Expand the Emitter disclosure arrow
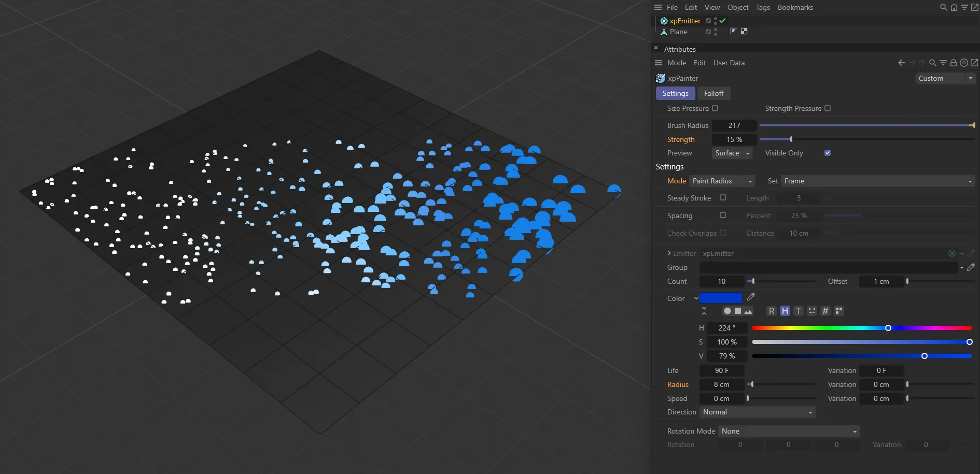This screenshot has height=474, width=980. click(669, 253)
